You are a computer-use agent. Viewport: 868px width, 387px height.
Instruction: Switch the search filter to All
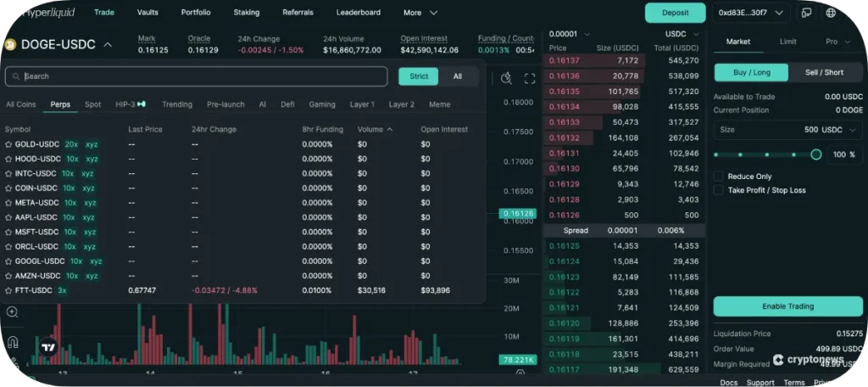pos(457,76)
